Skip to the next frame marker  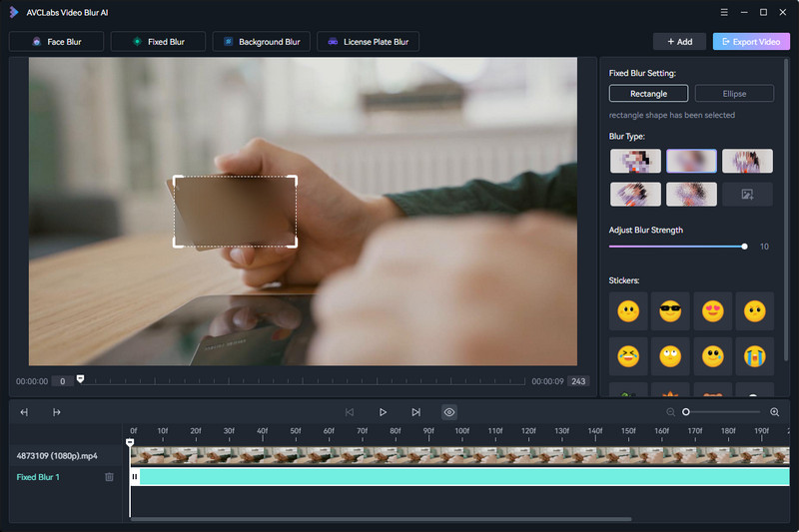(415, 412)
